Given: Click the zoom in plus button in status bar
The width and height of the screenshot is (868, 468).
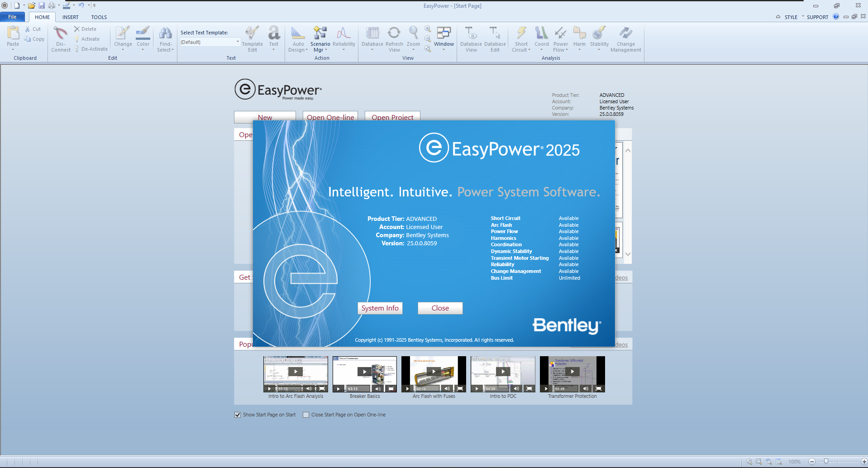Looking at the screenshot, I should coord(864,462).
